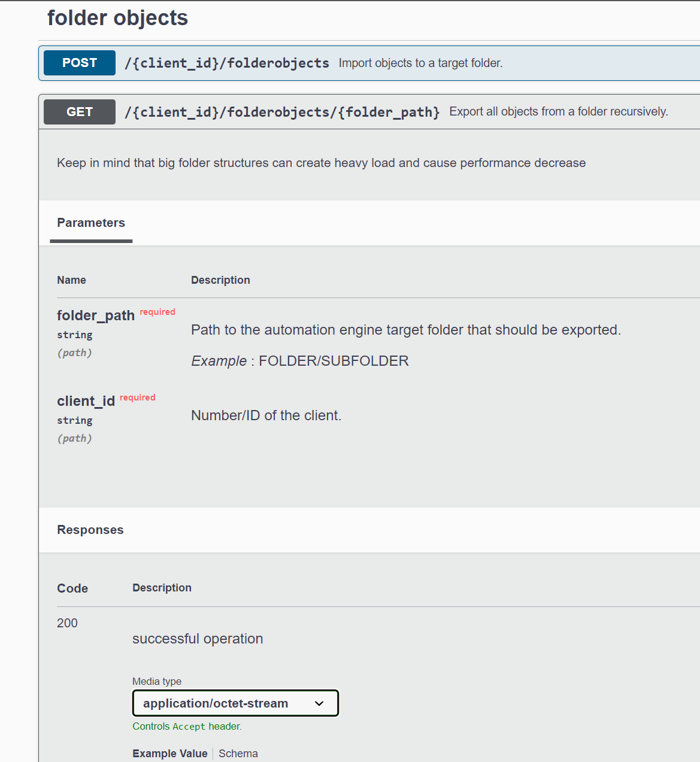Click the Responses section header
Viewport: 700px width, 762px height.
pos(90,530)
